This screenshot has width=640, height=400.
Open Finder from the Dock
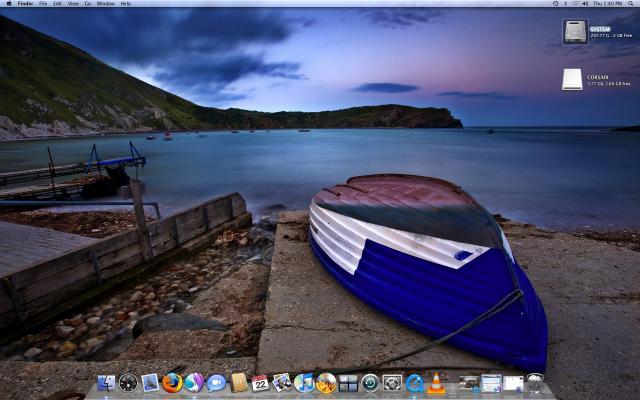tap(106, 383)
